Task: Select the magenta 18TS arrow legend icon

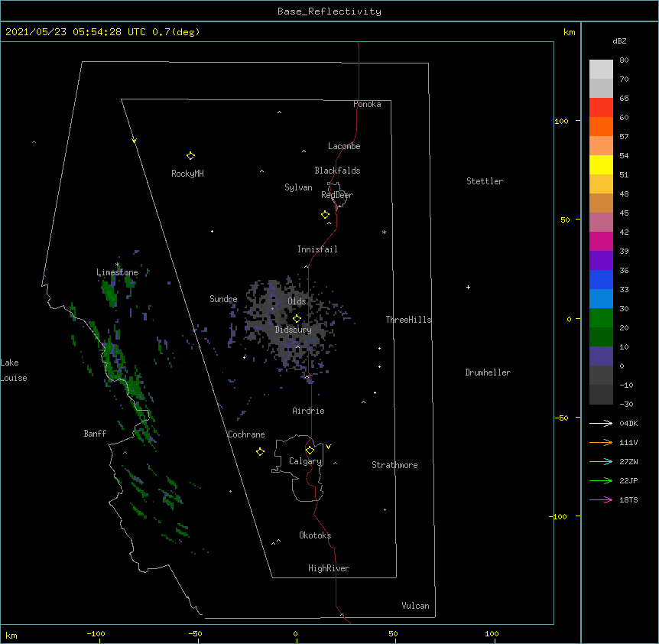Action: coord(601,499)
